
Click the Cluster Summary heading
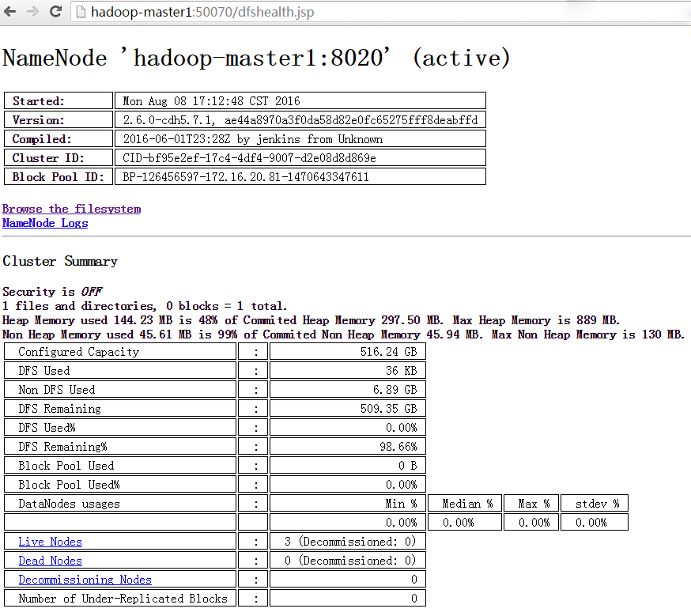click(x=60, y=261)
